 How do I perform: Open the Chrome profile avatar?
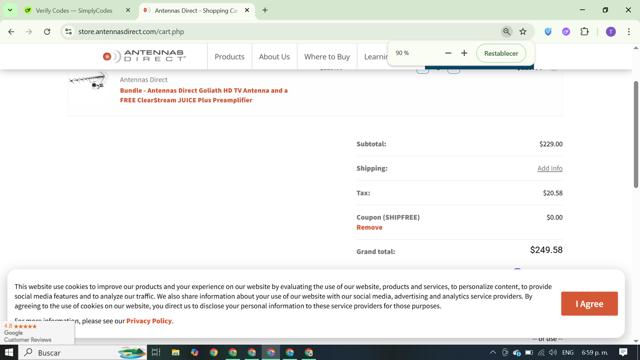611,31
